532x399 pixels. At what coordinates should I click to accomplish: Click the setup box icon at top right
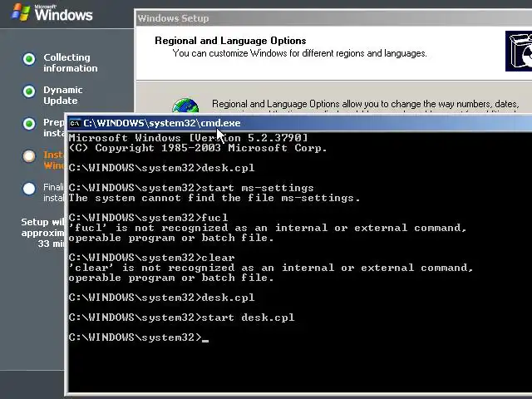[x=519, y=52]
